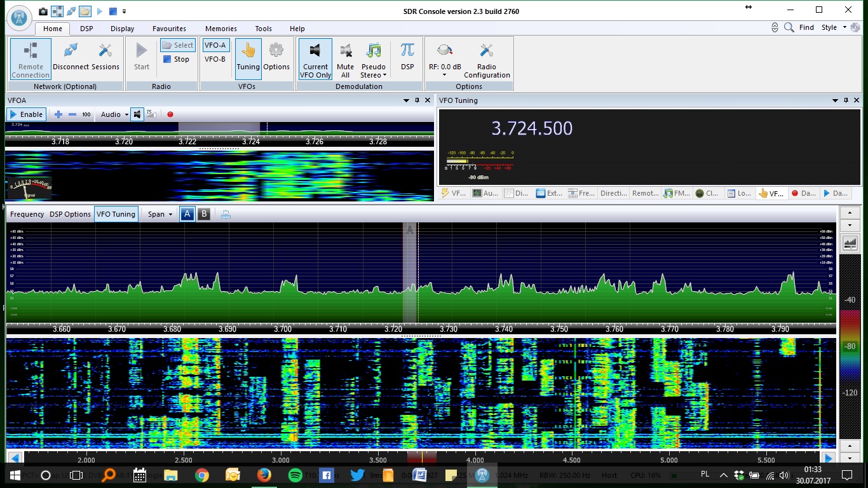Click the Remote Connection icon
The height and width of the screenshot is (488, 868).
point(31,50)
